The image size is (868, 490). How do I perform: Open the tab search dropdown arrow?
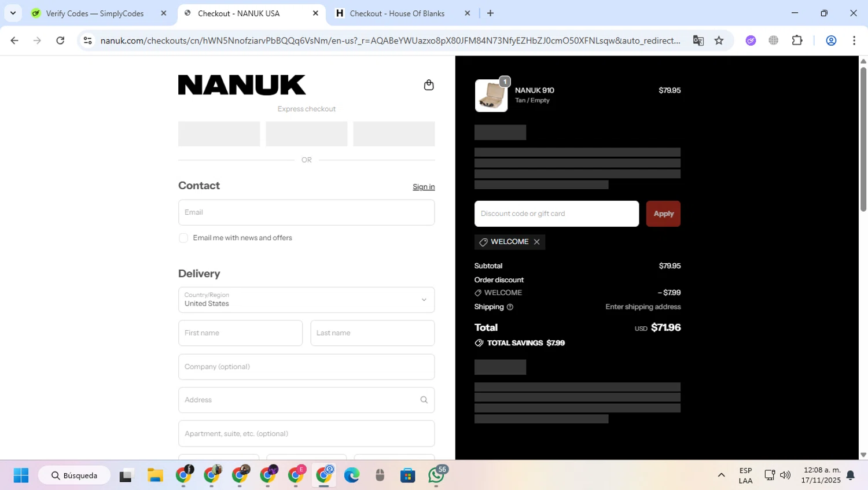pyautogui.click(x=13, y=13)
